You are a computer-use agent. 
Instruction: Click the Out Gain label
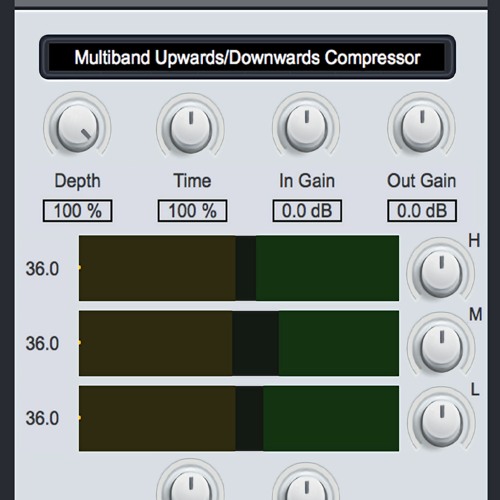click(422, 181)
